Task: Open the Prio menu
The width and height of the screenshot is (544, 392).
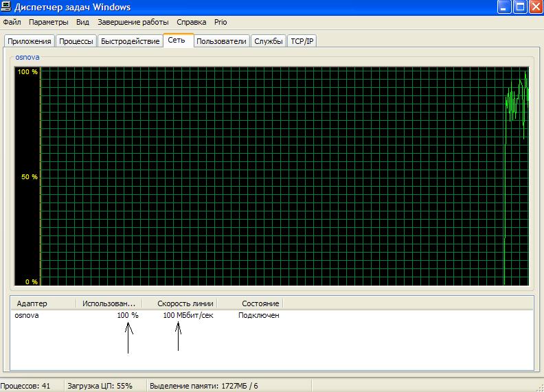Action: [220, 22]
